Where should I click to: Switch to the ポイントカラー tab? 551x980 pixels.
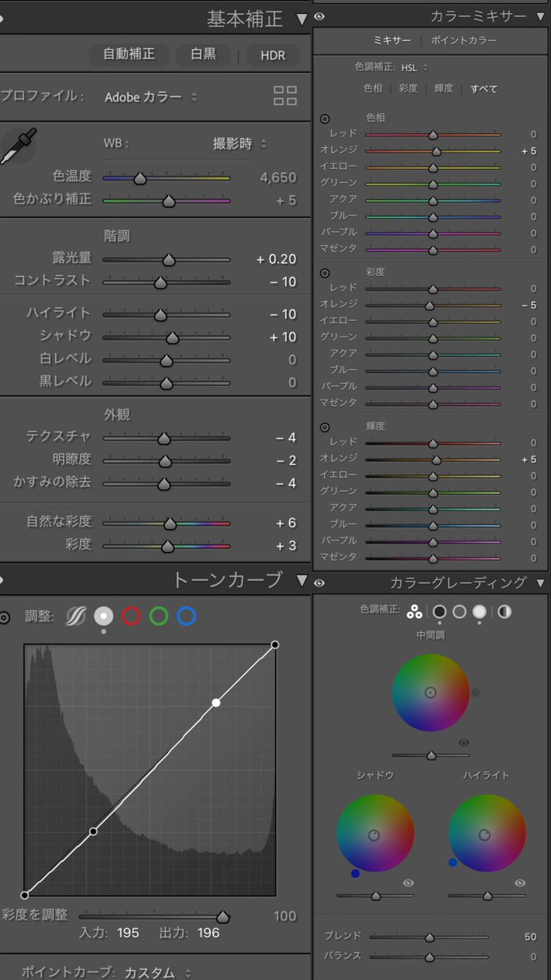[x=463, y=41]
